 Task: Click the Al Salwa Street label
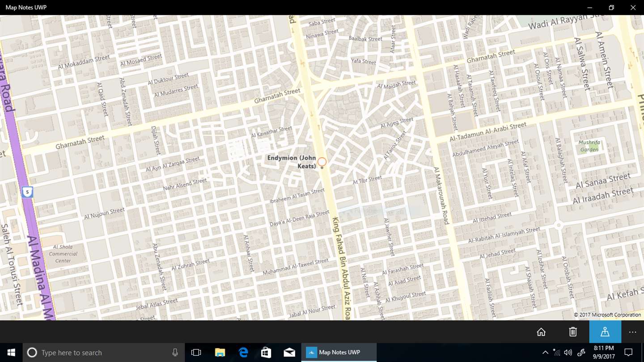[x=582, y=63]
